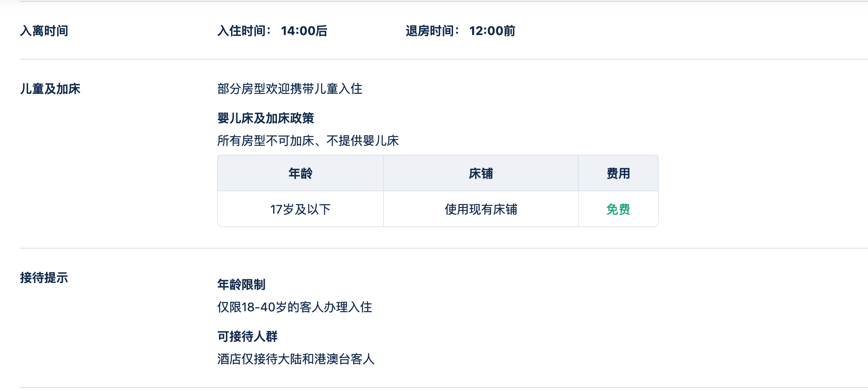Click the 退房时间 label
Image resolution: width=868 pixels, height=390 pixels.
(432, 31)
